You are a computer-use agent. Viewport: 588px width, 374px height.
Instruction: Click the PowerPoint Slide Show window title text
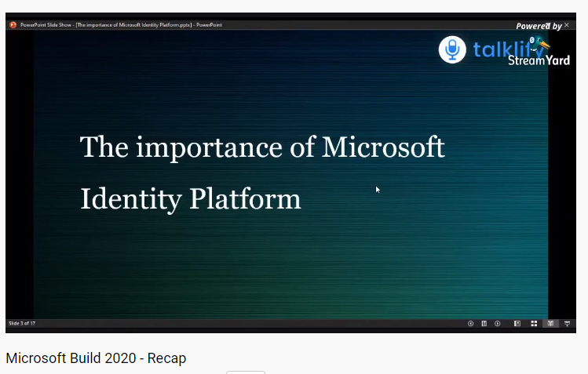121,25
